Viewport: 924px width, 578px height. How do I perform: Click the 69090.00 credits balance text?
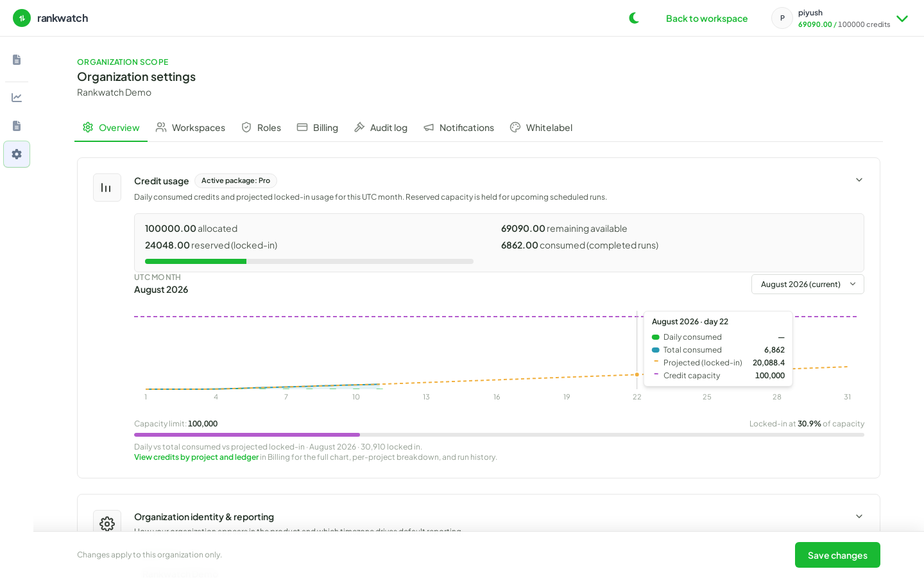coord(815,24)
